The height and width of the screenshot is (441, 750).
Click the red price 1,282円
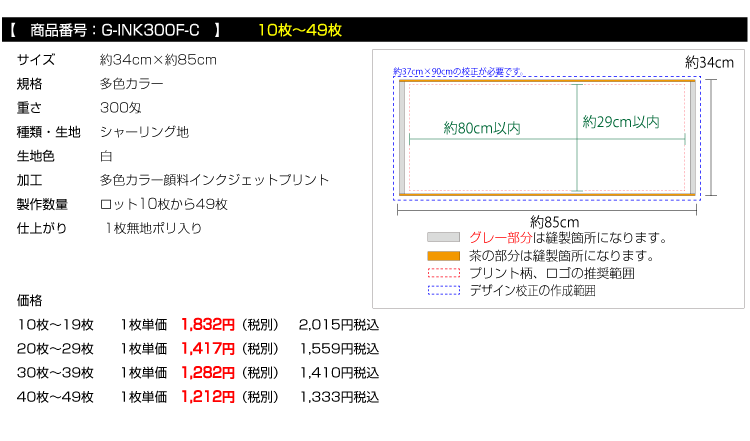(208, 373)
